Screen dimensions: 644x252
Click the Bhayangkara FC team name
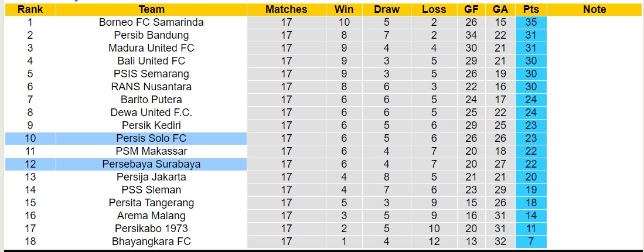point(151,241)
